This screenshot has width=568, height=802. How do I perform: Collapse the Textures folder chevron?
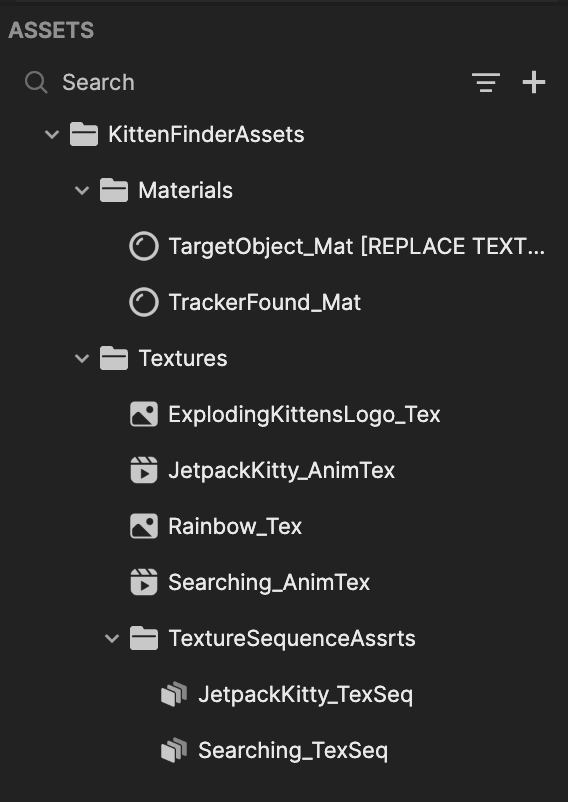click(82, 358)
